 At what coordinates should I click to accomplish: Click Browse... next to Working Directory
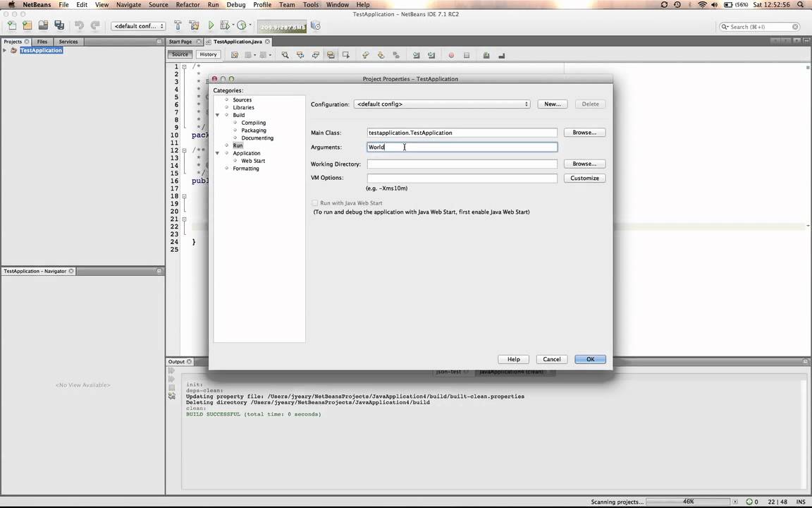(584, 164)
